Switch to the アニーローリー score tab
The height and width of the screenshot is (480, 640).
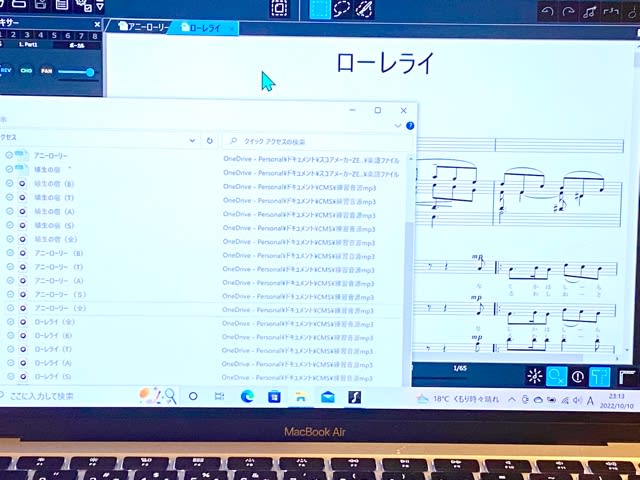[143, 27]
